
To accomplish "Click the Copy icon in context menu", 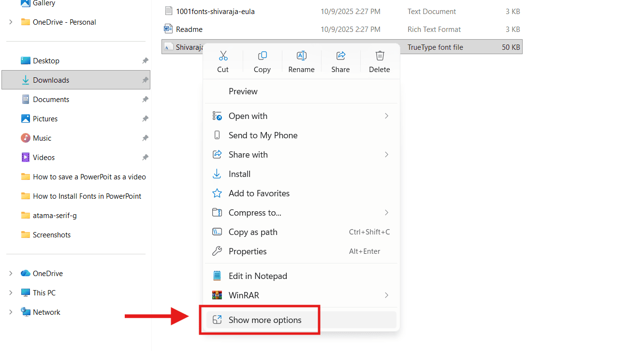I will point(262,56).
